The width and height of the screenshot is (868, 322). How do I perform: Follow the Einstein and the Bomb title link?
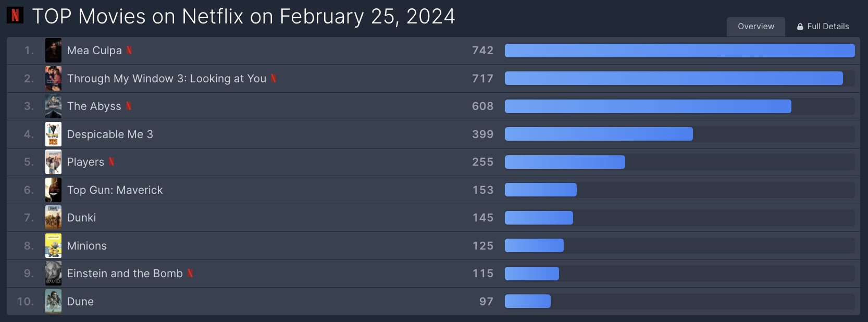(x=125, y=274)
